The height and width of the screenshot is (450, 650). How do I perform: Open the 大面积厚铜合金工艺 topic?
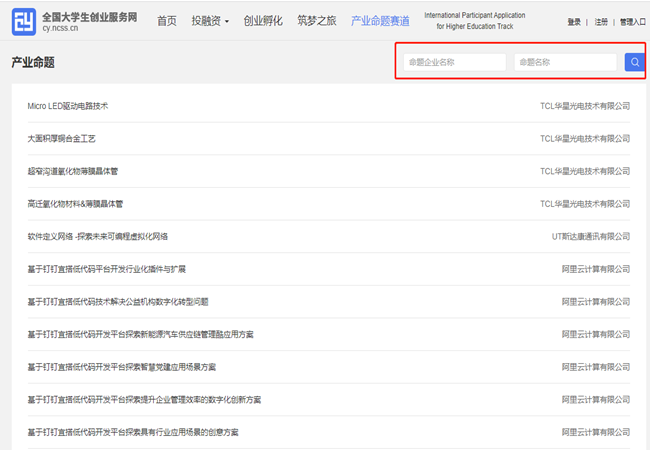62,138
